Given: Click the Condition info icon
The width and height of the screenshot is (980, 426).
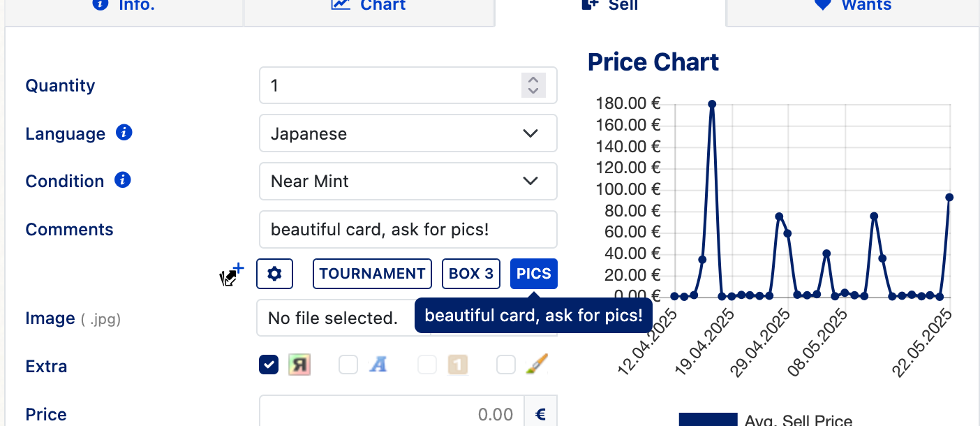Looking at the screenshot, I should [x=123, y=179].
